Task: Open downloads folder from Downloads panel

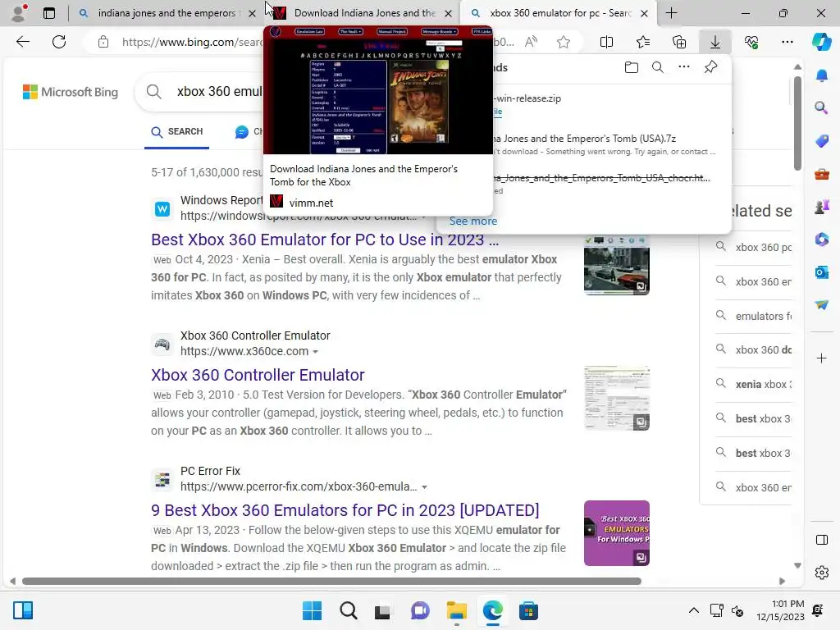Action: click(x=632, y=67)
